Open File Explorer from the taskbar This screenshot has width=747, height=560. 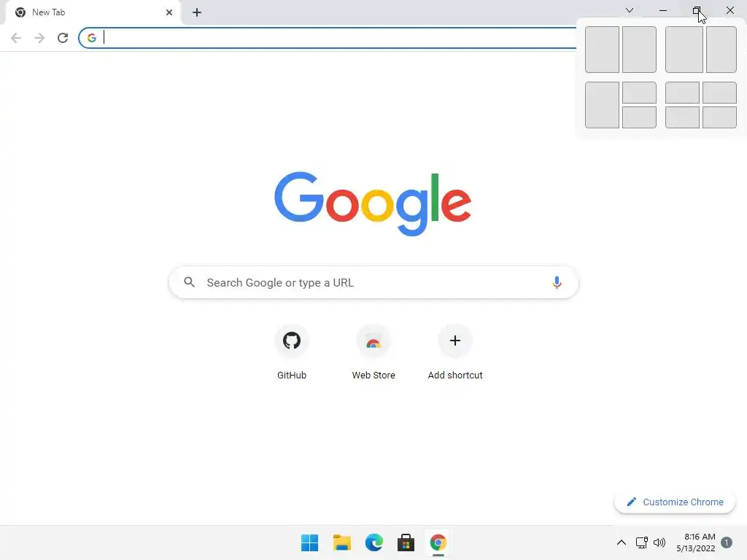click(341, 542)
